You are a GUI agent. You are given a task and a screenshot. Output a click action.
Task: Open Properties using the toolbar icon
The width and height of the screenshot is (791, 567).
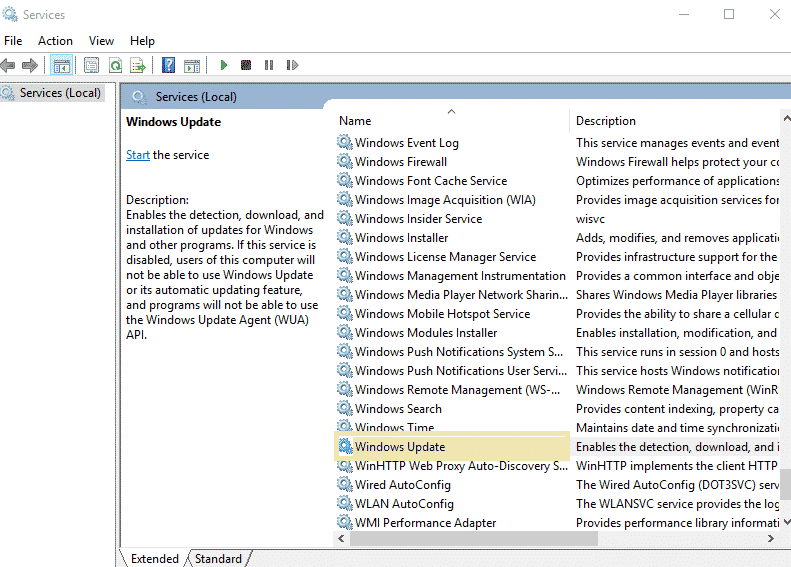[x=92, y=65]
